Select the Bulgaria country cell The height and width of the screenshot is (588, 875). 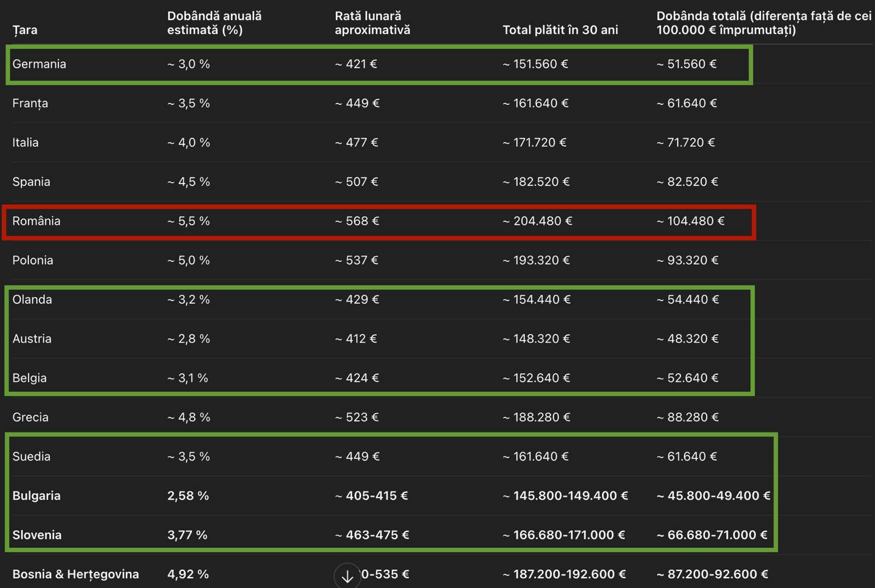click(x=36, y=496)
